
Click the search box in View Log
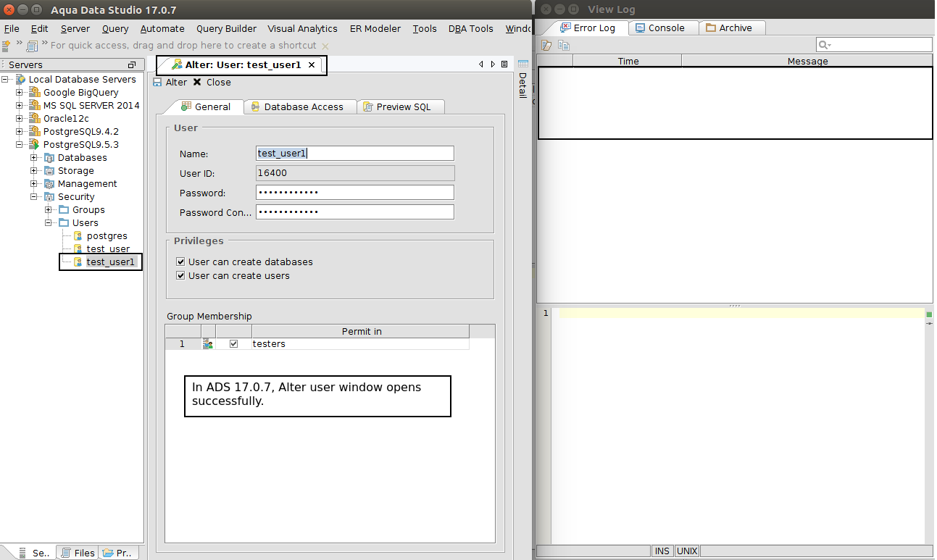pyautogui.click(x=874, y=45)
